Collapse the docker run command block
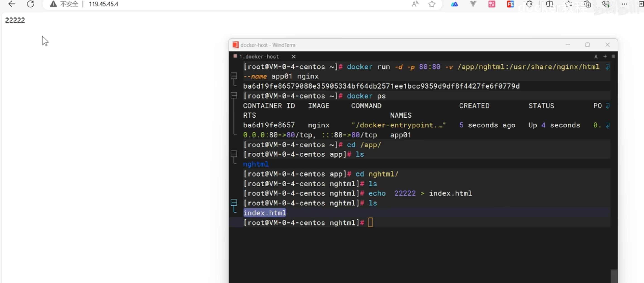This screenshot has height=283, width=644. coord(234,75)
